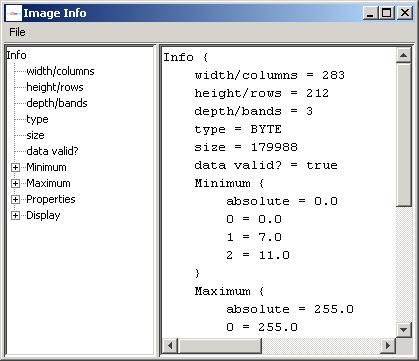Select the Properties tree label
The image size is (419, 361).
51,199
